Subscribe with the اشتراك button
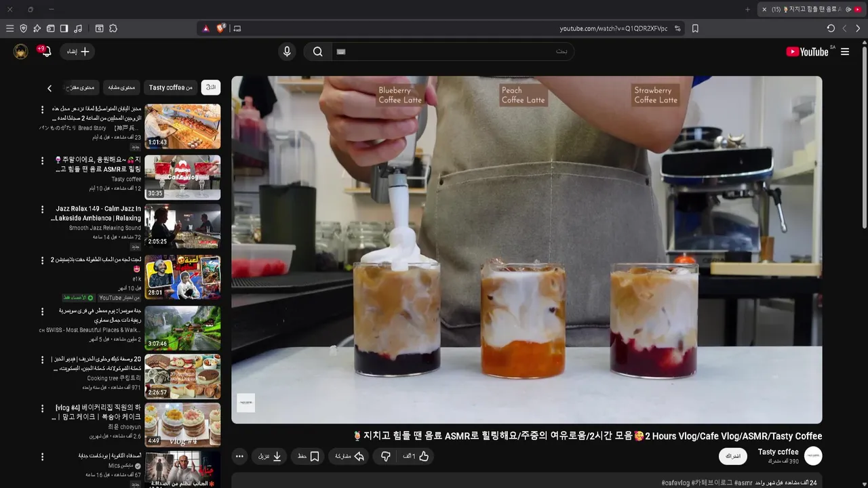The width and height of the screenshot is (868, 488). [x=733, y=456]
